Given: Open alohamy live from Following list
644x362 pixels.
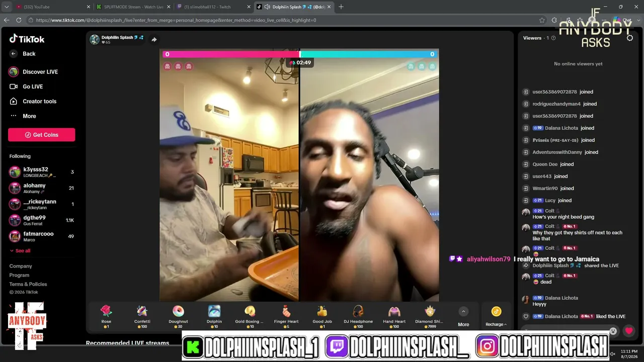Looking at the screenshot, I should 42,188.
